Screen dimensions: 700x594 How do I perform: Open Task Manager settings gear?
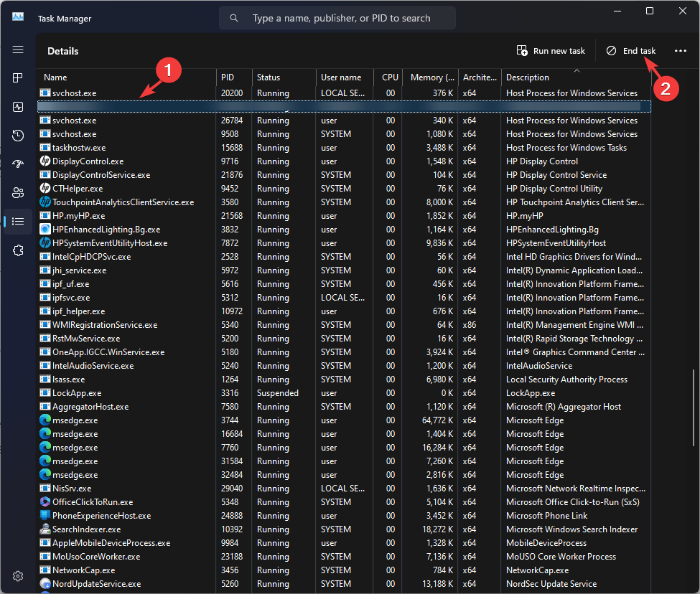tap(18, 576)
